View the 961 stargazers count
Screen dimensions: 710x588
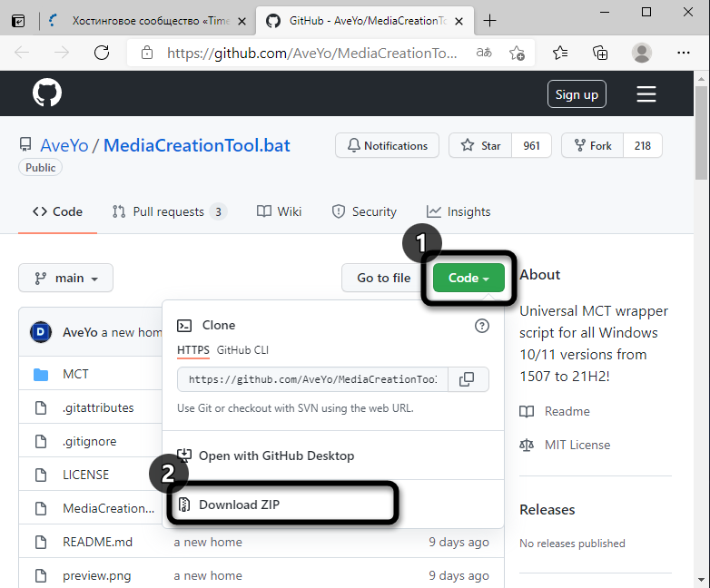coord(532,145)
